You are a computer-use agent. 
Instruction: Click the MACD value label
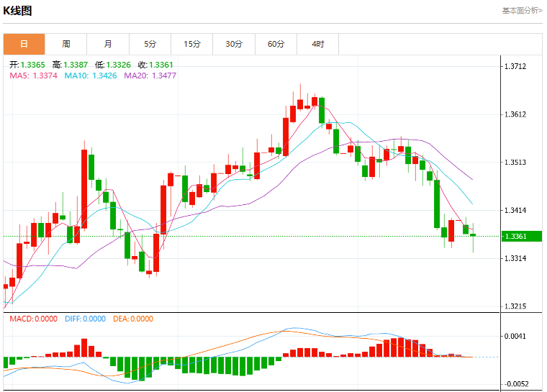34,319
